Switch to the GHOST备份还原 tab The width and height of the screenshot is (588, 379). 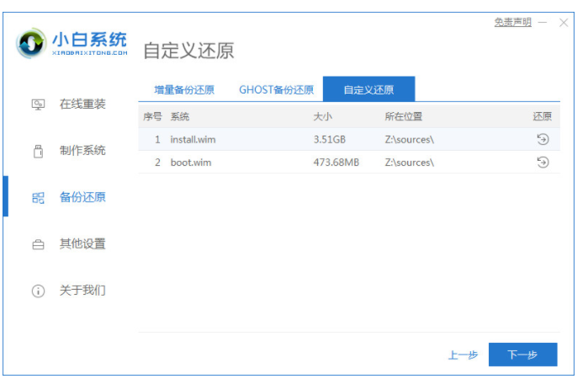click(276, 89)
